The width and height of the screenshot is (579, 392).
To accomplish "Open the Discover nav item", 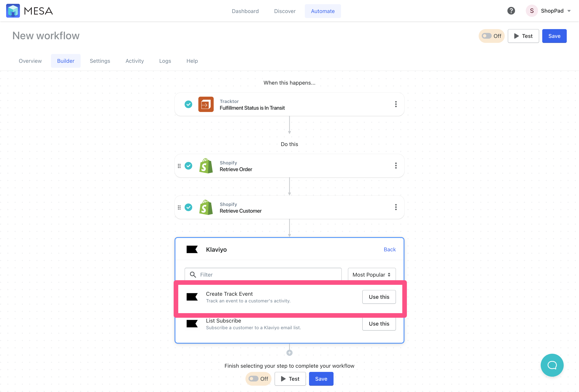I will [x=285, y=11].
